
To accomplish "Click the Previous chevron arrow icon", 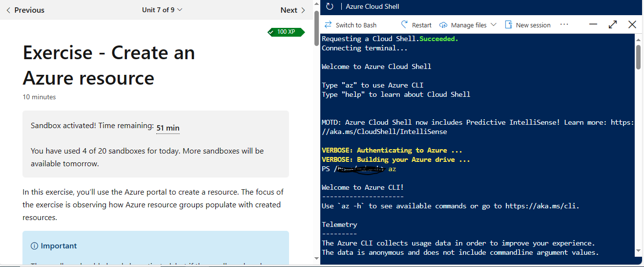I will click(x=8, y=10).
